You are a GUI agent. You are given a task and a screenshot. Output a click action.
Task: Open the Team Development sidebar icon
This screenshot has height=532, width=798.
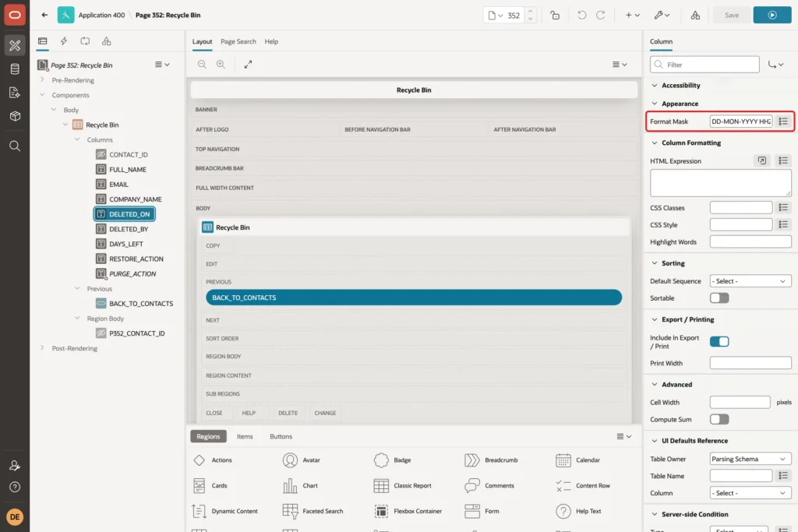click(15, 93)
